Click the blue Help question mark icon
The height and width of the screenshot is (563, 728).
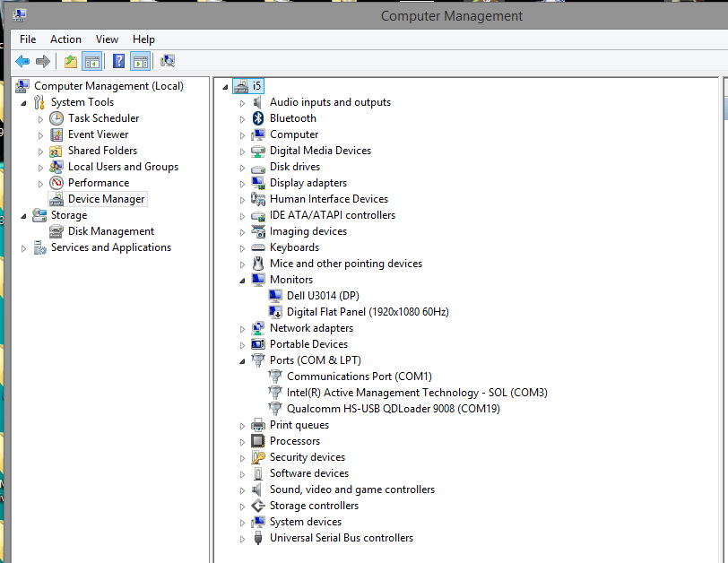point(118,61)
